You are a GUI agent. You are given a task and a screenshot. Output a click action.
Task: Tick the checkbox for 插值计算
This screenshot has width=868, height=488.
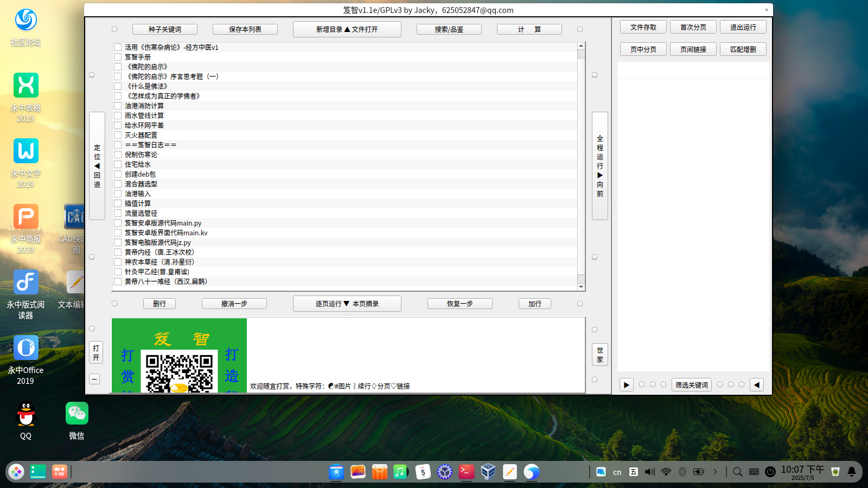pyautogui.click(x=118, y=203)
